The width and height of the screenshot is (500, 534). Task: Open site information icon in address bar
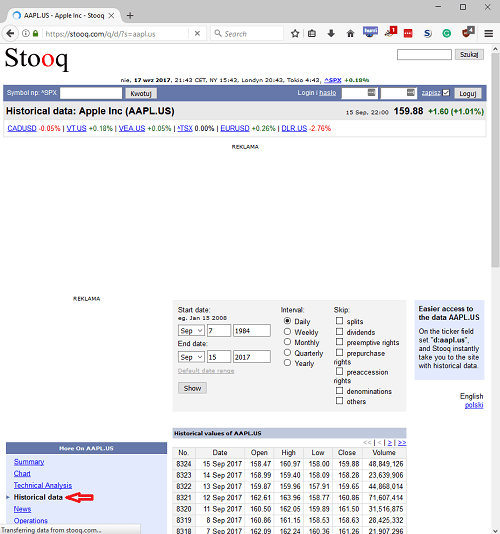tap(26, 33)
